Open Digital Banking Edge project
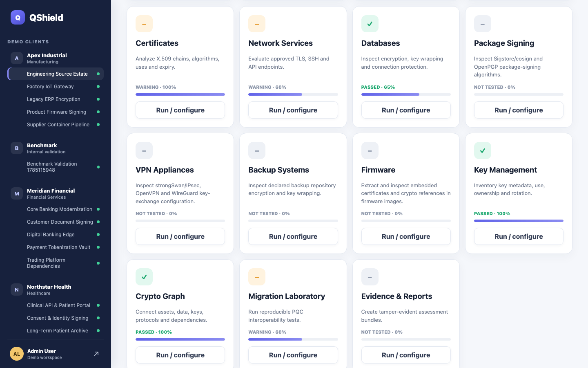The width and height of the screenshot is (588, 368). point(56,235)
